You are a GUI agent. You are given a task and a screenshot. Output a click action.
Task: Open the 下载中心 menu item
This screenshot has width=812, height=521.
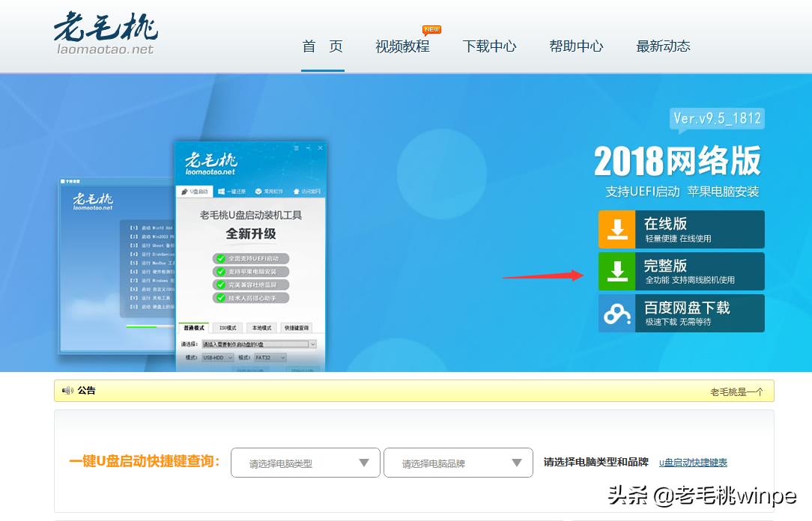pos(489,46)
